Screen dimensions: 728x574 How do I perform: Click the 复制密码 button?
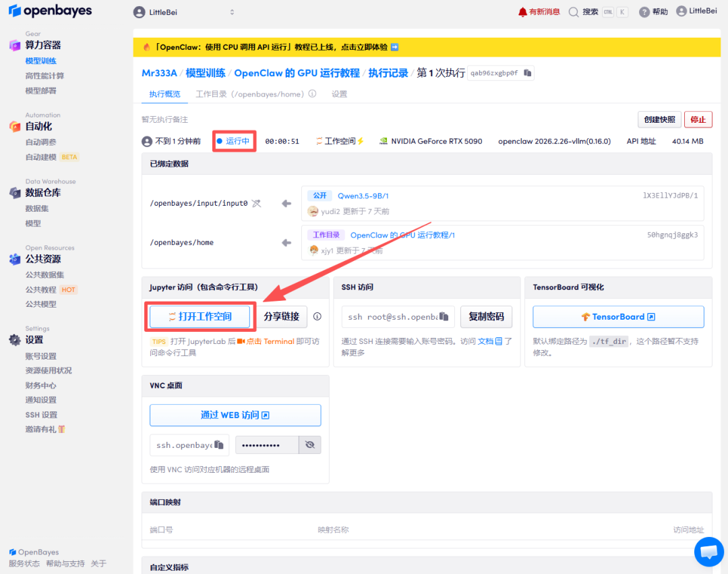(x=486, y=317)
